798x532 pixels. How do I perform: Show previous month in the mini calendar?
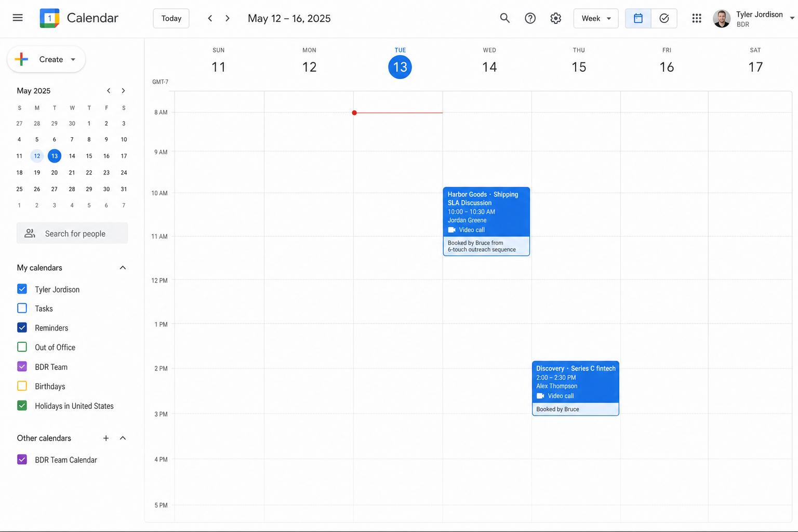click(x=109, y=90)
